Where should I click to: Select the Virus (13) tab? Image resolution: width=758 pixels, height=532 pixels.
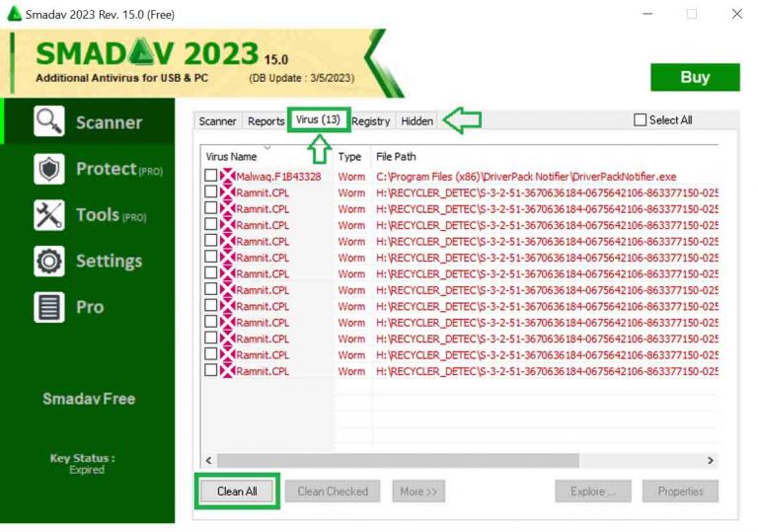click(x=318, y=119)
